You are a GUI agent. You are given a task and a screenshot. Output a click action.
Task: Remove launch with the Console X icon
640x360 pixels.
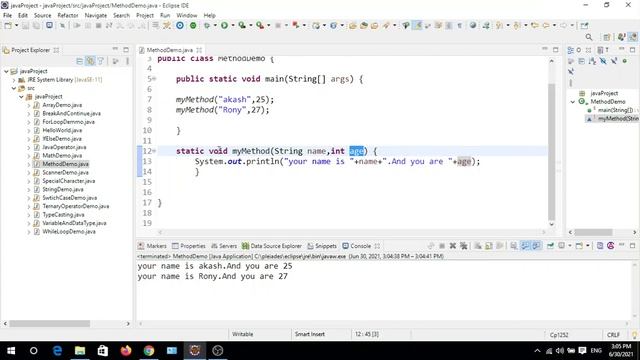(x=453, y=246)
